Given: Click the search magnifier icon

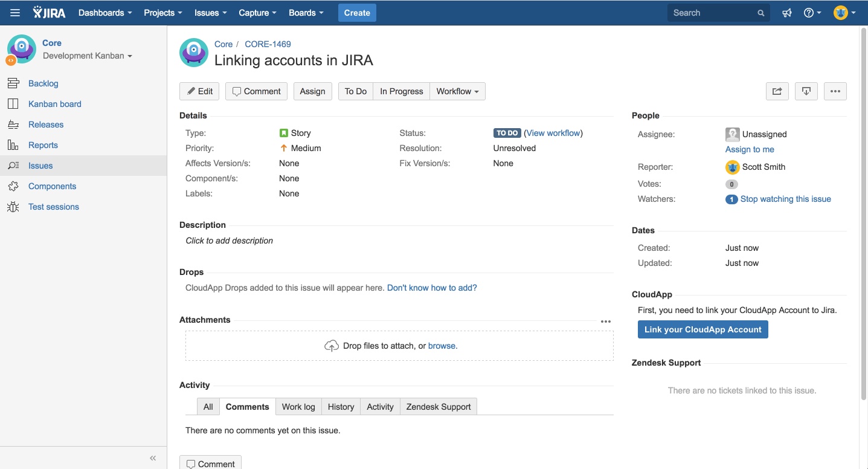Looking at the screenshot, I should (x=761, y=13).
